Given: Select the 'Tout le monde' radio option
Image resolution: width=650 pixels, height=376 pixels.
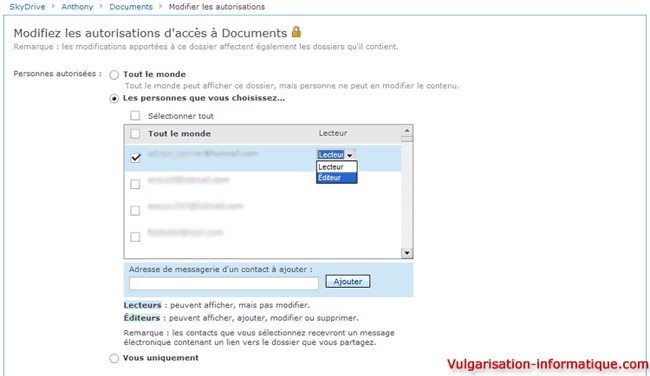Looking at the screenshot, I should click(114, 75).
